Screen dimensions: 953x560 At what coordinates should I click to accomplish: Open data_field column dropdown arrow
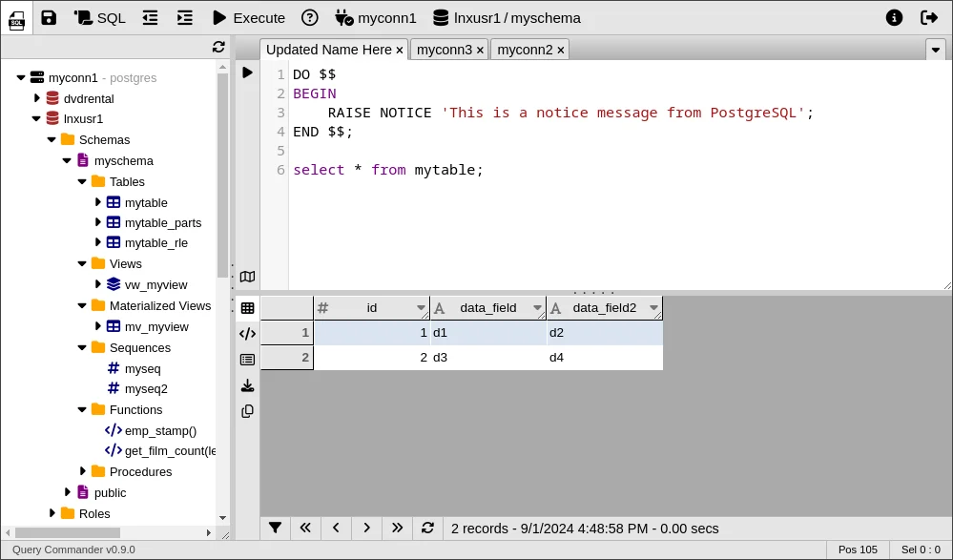537,308
